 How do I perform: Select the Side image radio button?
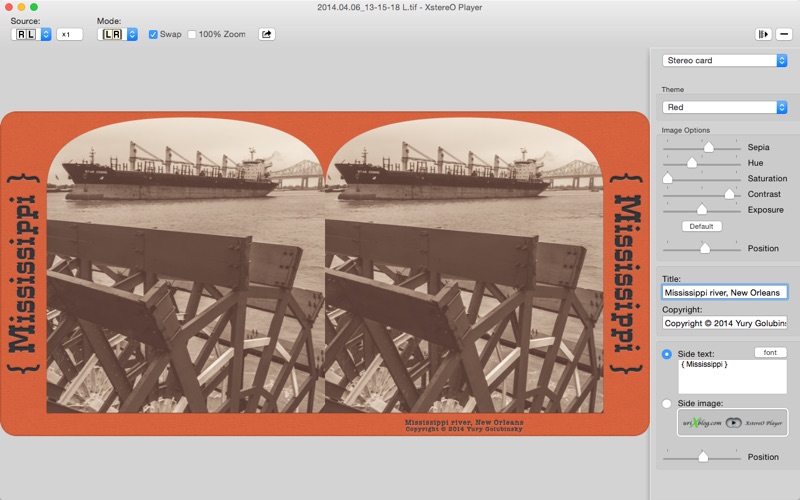[666, 404]
